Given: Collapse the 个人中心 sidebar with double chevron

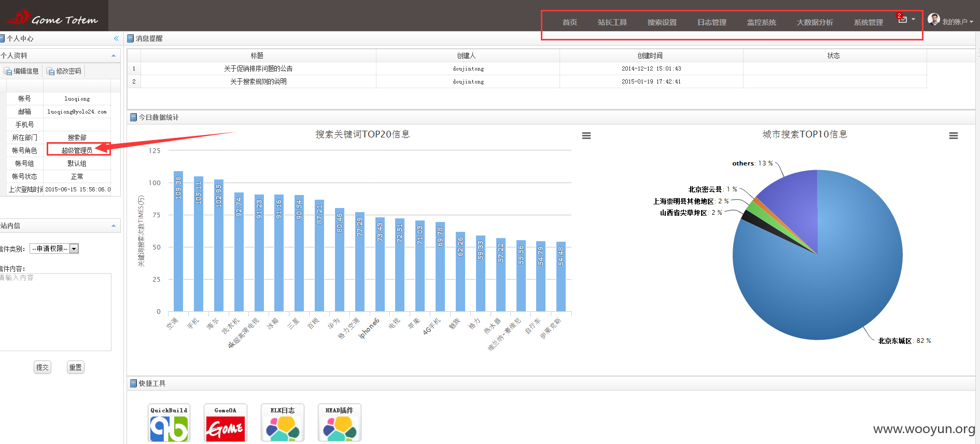Looking at the screenshot, I should (116, 38).
